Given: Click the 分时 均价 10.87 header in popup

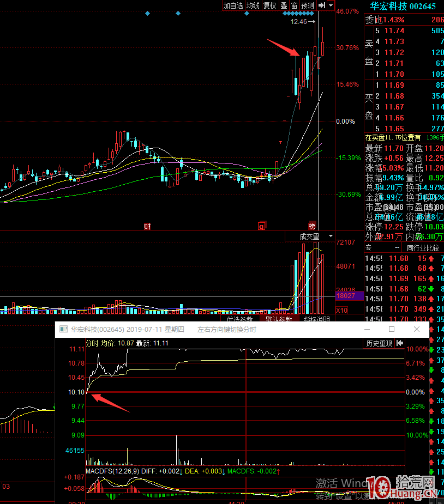Looking at the screenshot, I should click(110, 343).
